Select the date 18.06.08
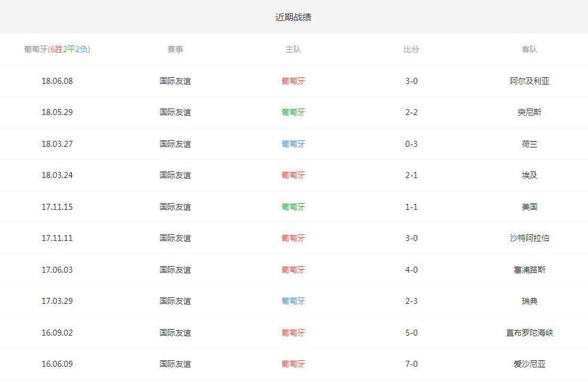 57,81
